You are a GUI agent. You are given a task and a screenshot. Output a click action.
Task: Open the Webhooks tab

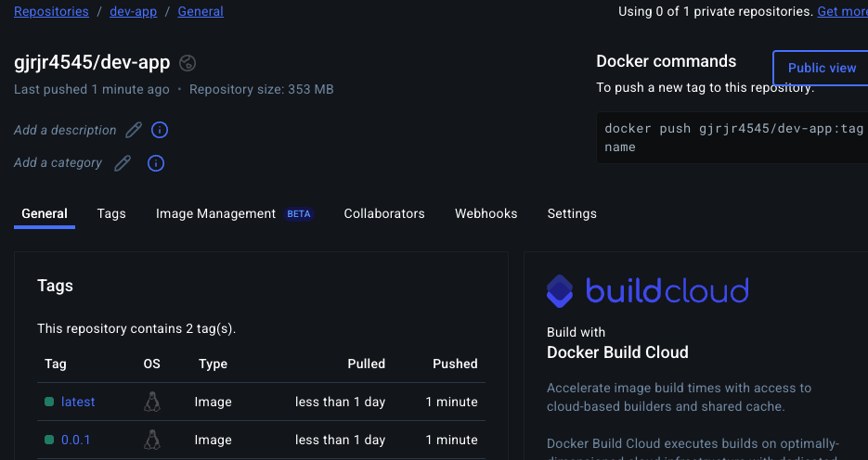pyautogui.click(x=486, y=213)
